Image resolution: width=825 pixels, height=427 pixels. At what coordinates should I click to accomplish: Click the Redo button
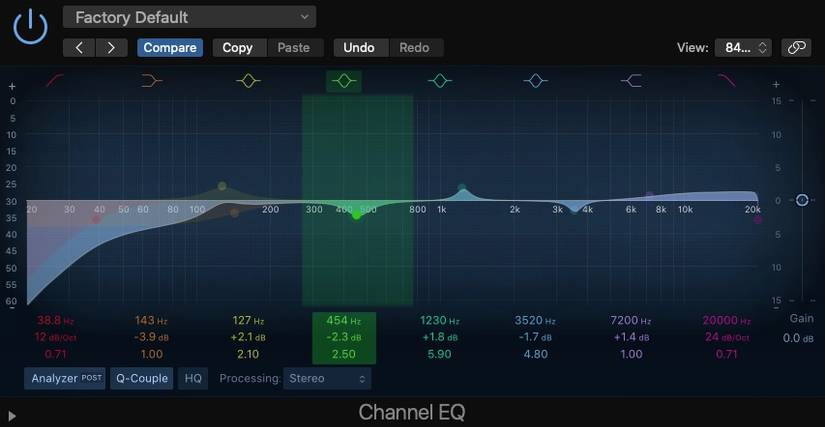point(415,48)
